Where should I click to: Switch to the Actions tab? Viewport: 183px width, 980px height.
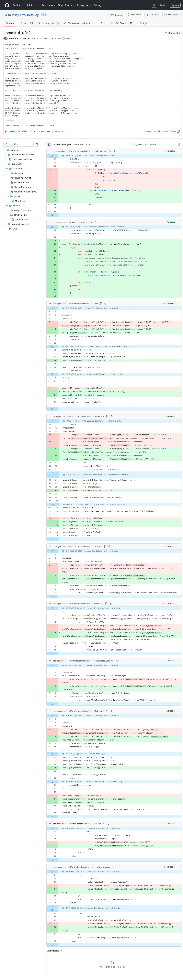[88, 23]
